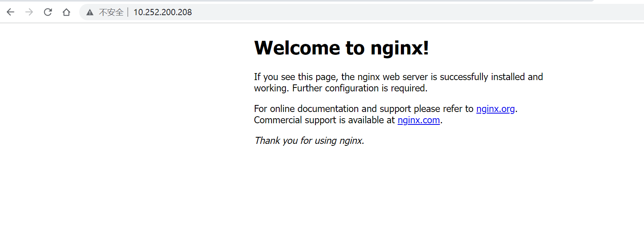Click the 'Thank you for using nginx.' text
This screenshot has height=243, width=644.
tap(309, 141)
